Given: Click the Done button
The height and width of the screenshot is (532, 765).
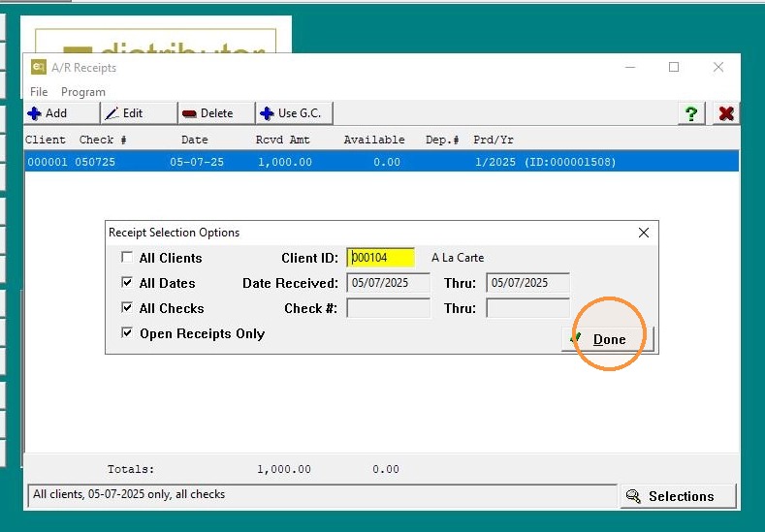Looking at the screenshot, I should click(x=607, y=339).
